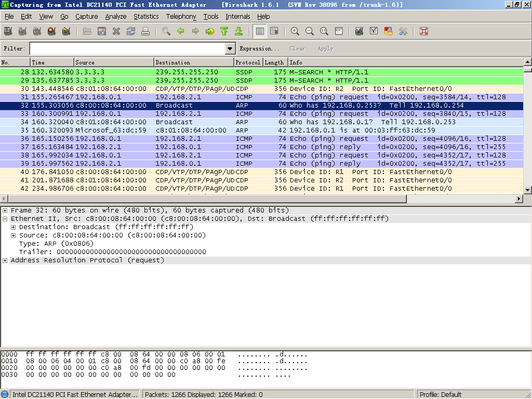The height and width of the screenshot is (399, 532).
Task: Open the filter history dropdown arrow
Action: (230, 48)
